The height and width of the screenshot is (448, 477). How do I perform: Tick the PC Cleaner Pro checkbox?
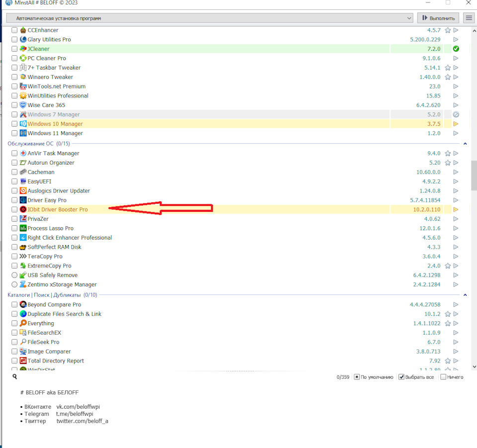(x=14, y=58)
